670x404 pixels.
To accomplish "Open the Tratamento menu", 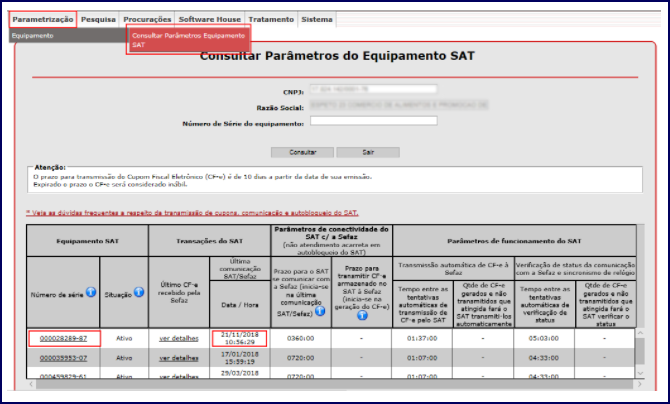I will coord(271,20).
